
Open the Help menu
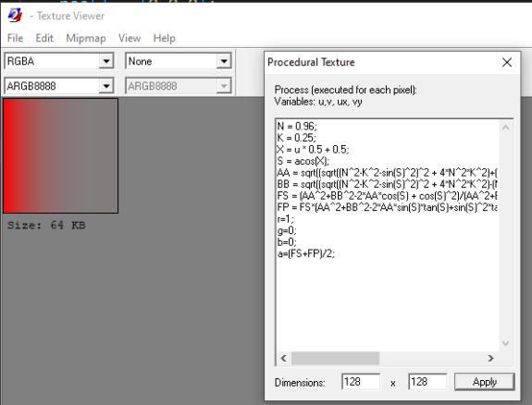164,38
